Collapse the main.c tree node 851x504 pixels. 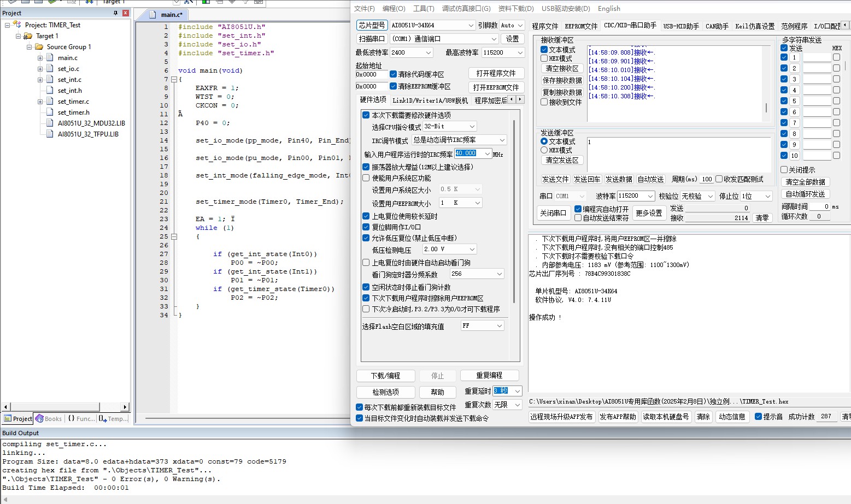(x=40, y=58)
